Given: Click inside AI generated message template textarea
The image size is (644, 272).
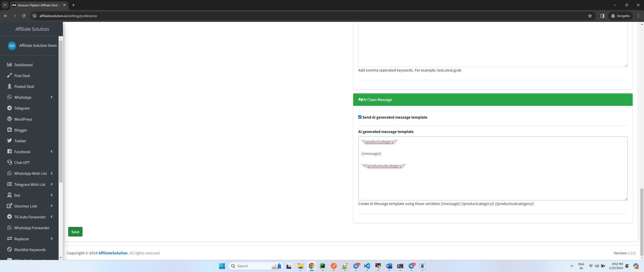Looking at the screenshot, I should (x=493, y=181).
